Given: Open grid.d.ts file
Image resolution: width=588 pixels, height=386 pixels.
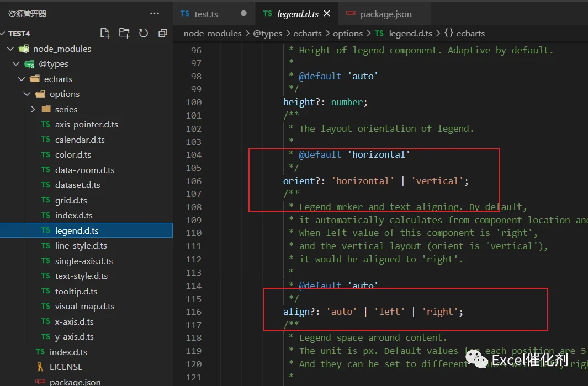Looking at the screenshot, I should click(x=86, y=200).
